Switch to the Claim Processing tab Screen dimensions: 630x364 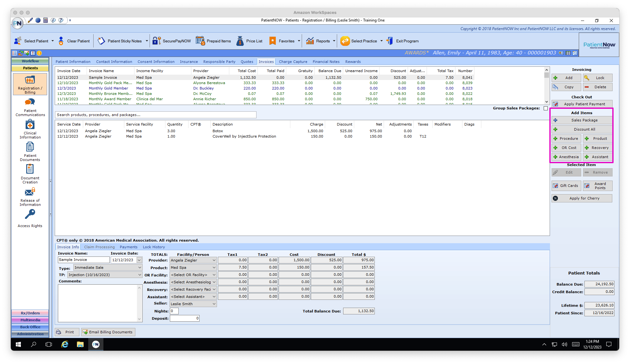point(99,247)
